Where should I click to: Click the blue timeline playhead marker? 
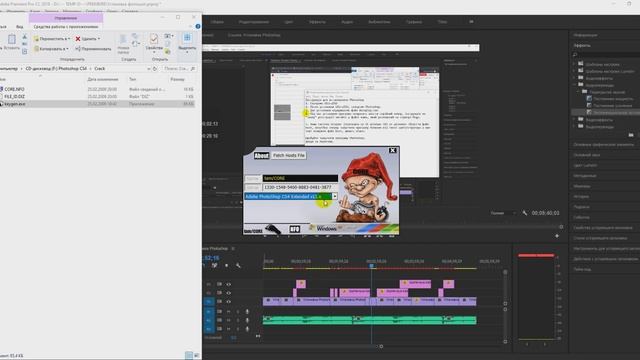pos(371,266)
